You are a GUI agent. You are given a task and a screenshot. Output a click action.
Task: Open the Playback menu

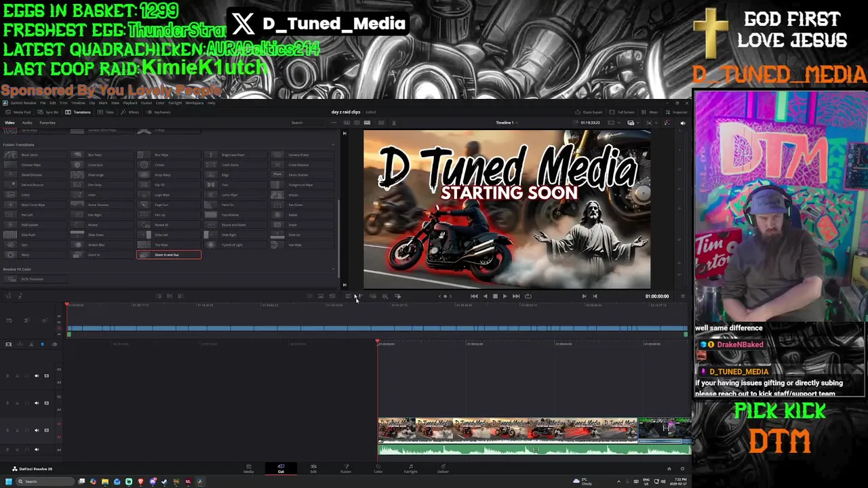(130, 103)
